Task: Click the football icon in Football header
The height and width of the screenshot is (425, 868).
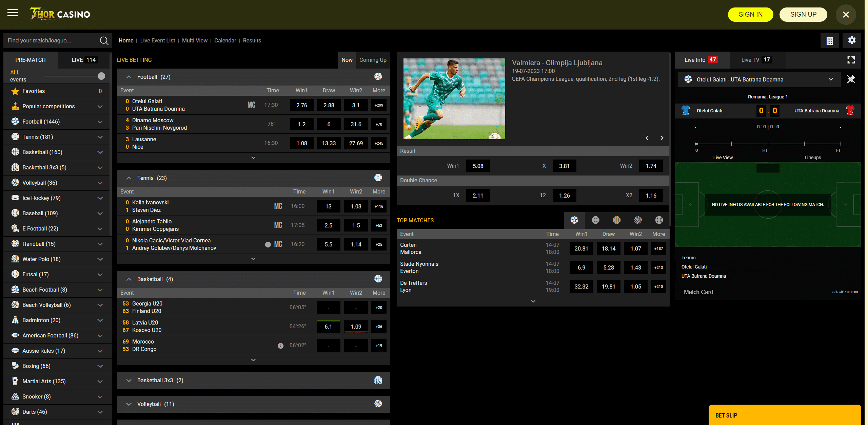Action: coord(378,77)
